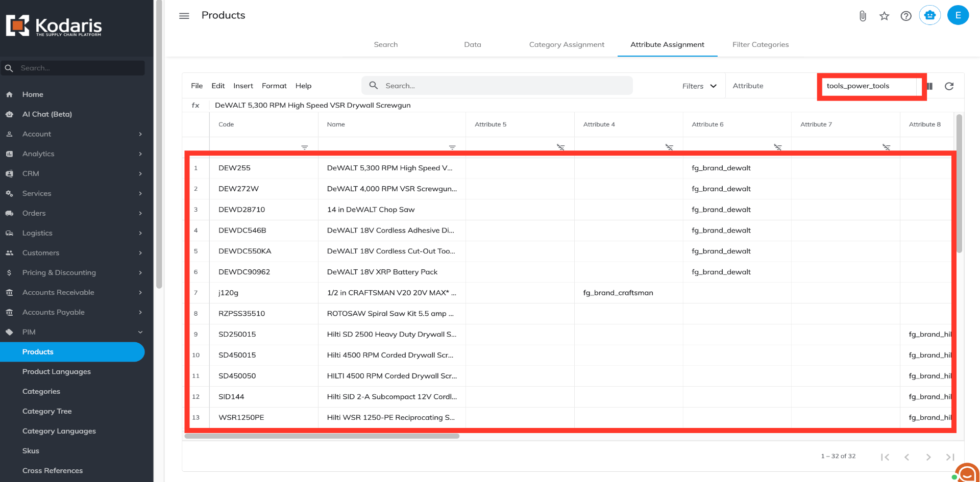Open the File menu
980x482 pixels.
197,86
